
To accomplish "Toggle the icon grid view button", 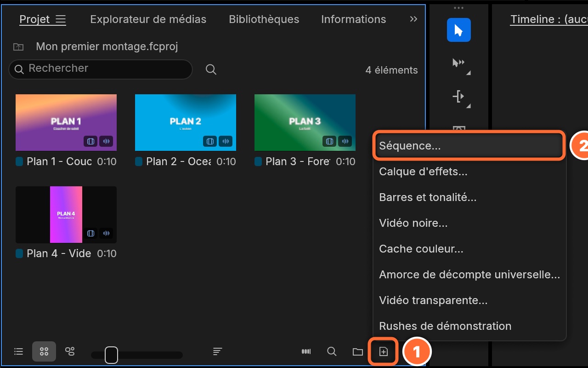I will (44, 352).
